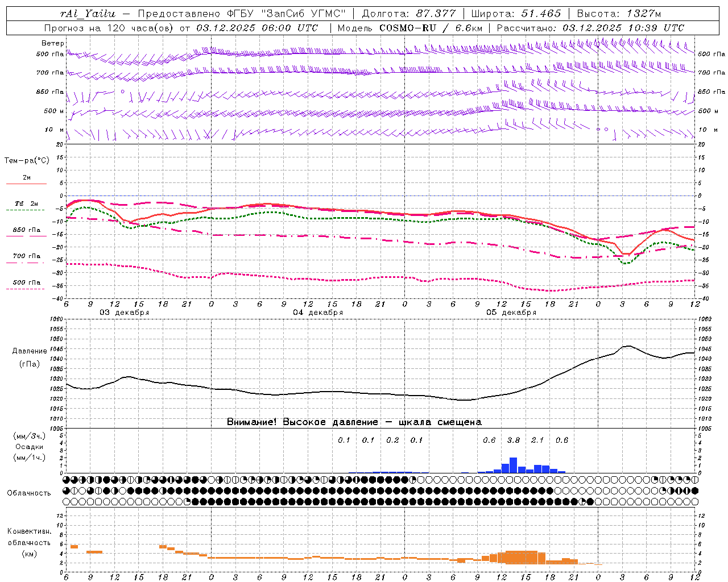Select the 850 гПа wind level label at left
Viewport: 728px width, 582px height.
(50, 92)
